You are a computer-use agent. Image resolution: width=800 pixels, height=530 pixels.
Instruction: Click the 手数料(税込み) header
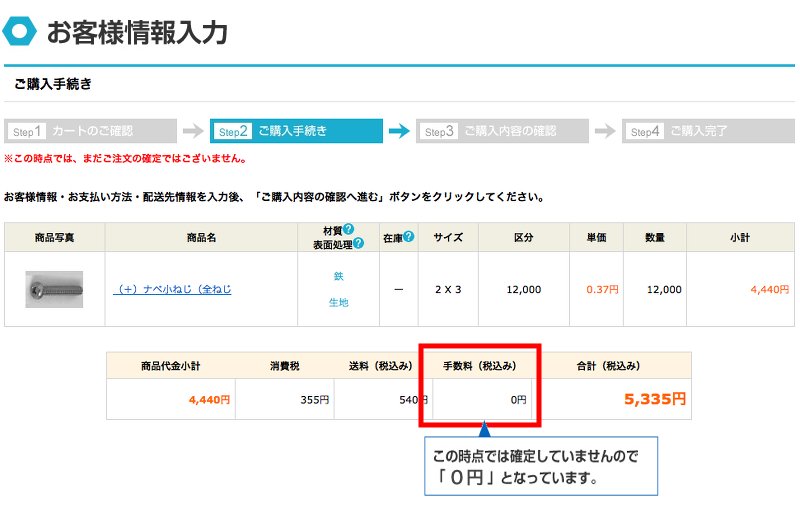480,366
